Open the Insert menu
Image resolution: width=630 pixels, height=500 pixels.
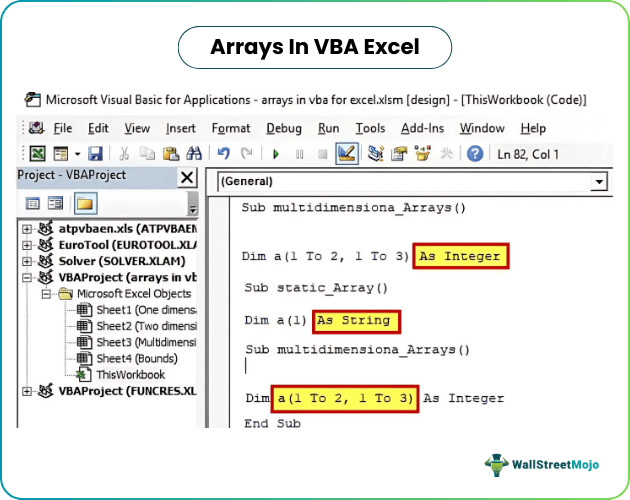(181, 128)
